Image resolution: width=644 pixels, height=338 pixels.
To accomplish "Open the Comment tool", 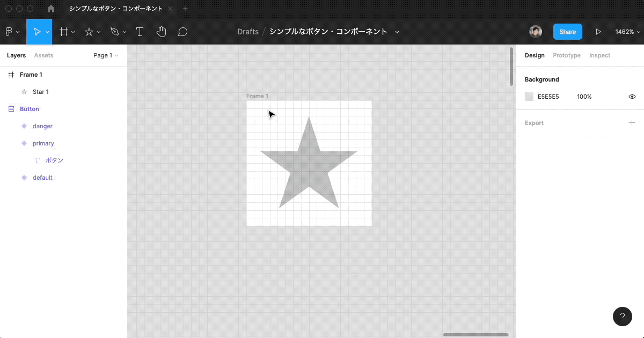I will coord(182,32).
